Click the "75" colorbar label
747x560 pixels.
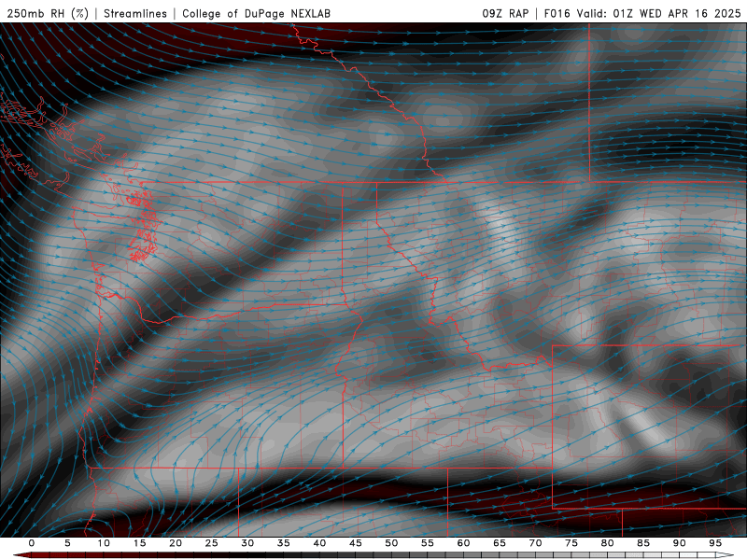click(571, 543)
